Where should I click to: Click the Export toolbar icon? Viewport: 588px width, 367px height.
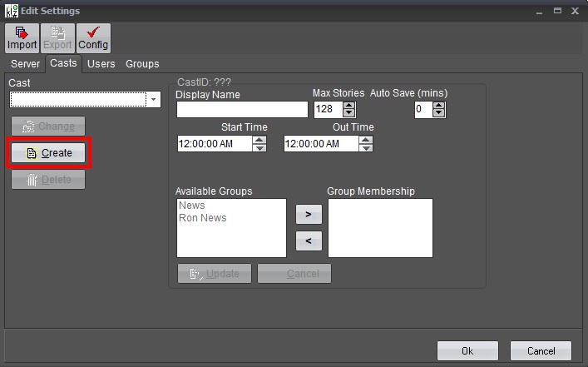pyautogui.click(x=57, y=38)
